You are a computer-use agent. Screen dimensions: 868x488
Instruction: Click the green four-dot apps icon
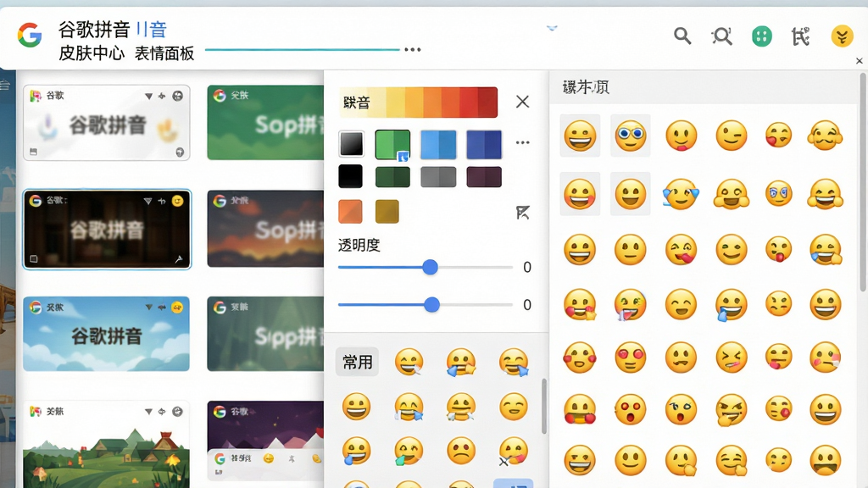coord(762,36)
